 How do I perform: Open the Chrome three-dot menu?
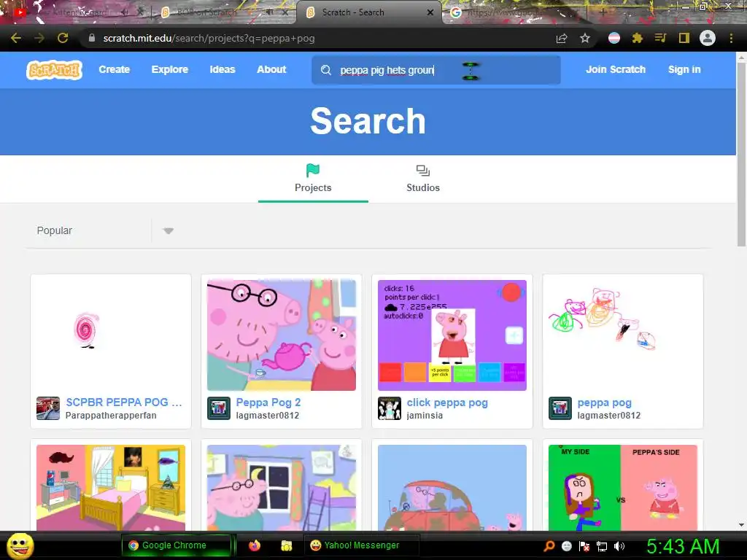(x=731, y=38)
